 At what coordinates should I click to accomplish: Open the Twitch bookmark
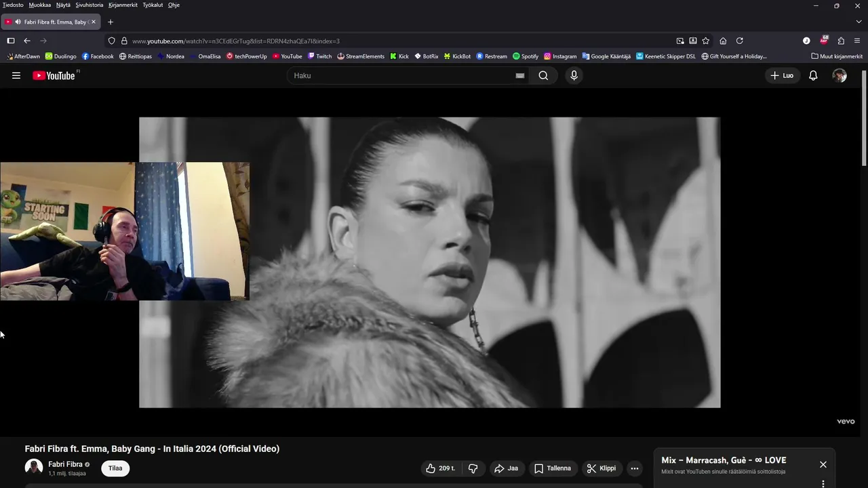(319, 56)
